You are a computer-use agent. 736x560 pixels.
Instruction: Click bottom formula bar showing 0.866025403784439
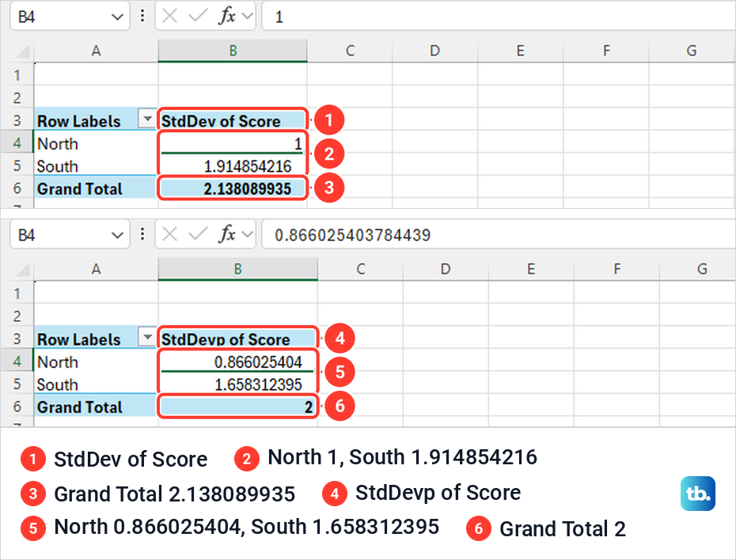[499, 234]
